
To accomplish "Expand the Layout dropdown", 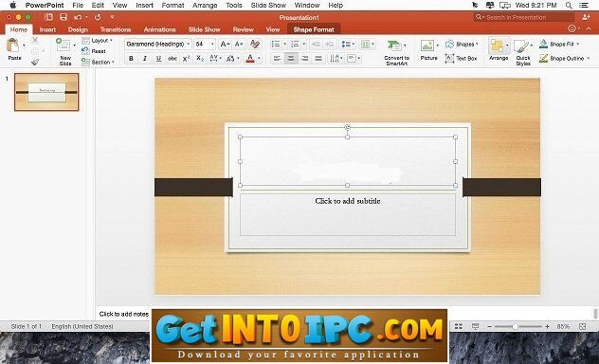I will [x=98, y=41].
